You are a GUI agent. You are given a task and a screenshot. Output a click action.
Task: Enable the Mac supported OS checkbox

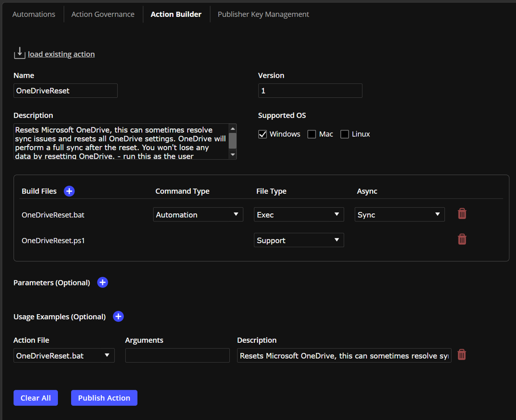312,134
